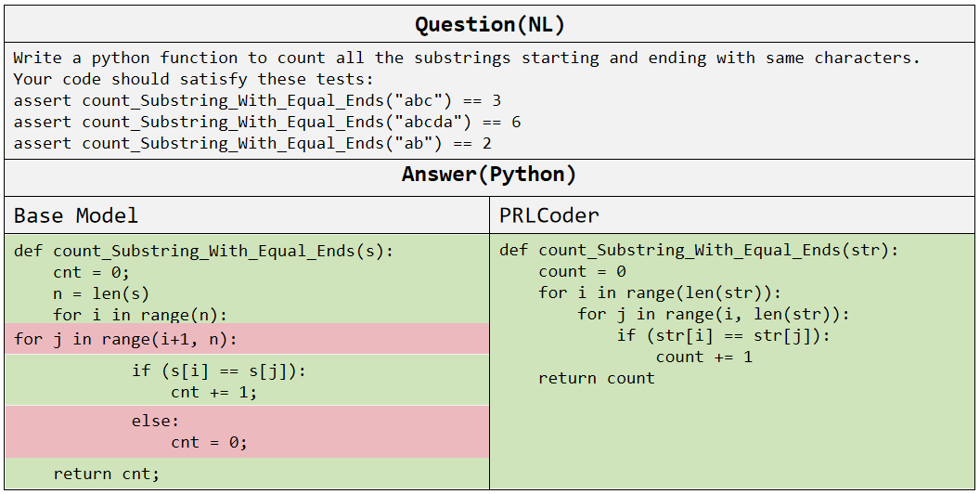Click the red-highlighted "cnt = 0;" line

209,442
